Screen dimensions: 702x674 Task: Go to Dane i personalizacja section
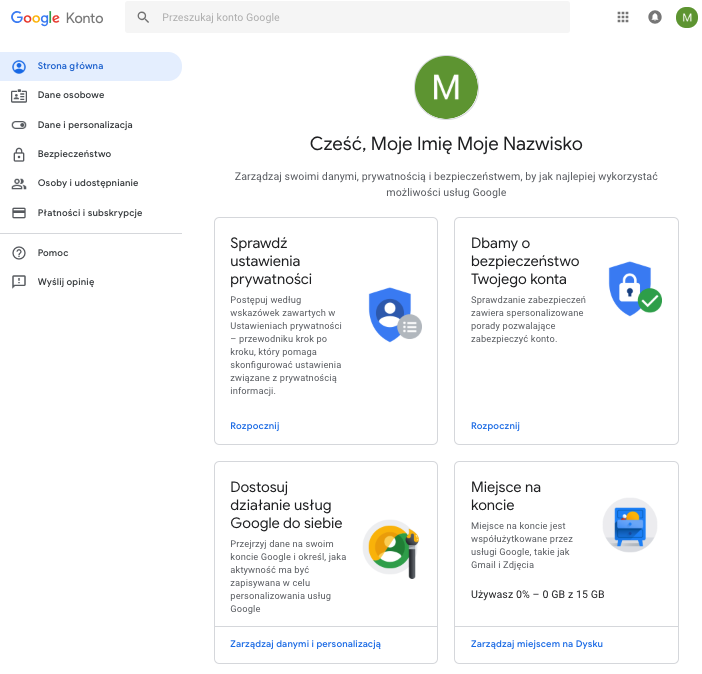[84, 125]
